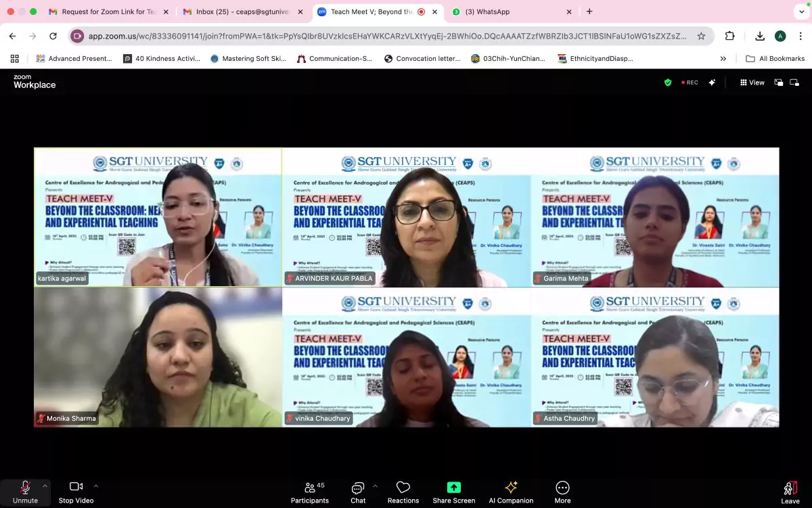This screenshot has height=508, width=812.
Task: Open audio options caret beside Unmute
Action: (45, 486)
